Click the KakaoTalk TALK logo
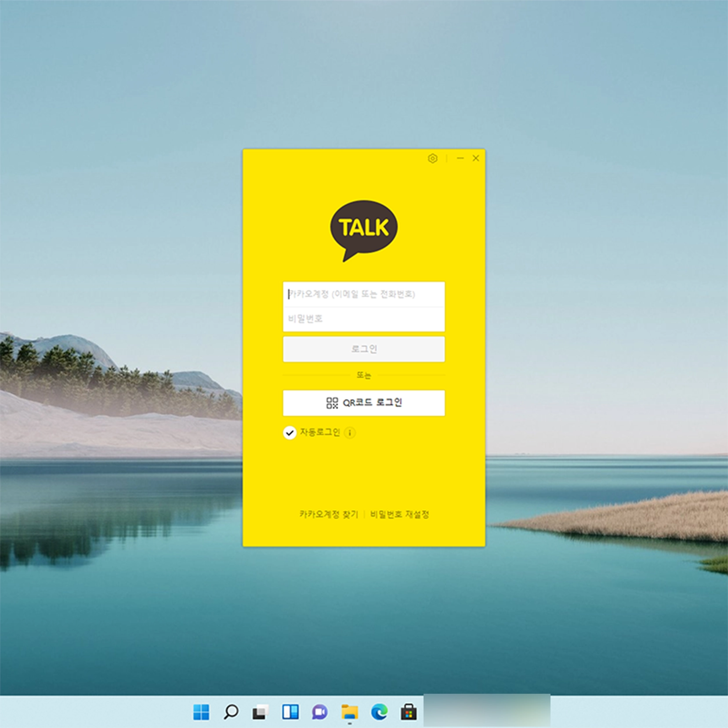 tap(364, 231)
